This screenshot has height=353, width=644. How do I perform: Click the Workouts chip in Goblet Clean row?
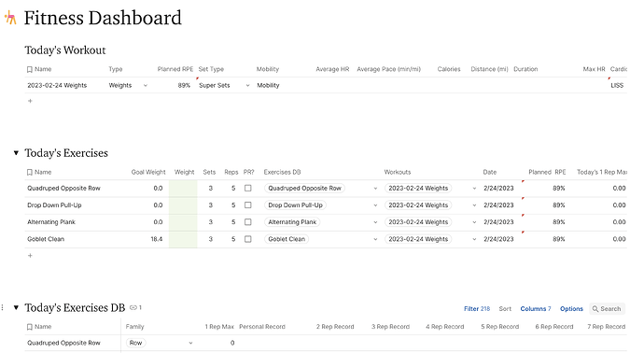coord(418,239)
